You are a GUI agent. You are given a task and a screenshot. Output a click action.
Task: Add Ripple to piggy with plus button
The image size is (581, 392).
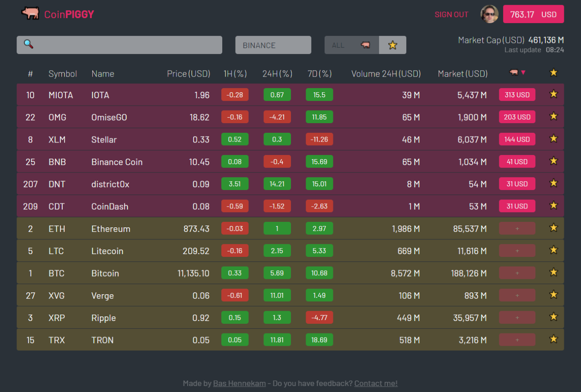517,318
